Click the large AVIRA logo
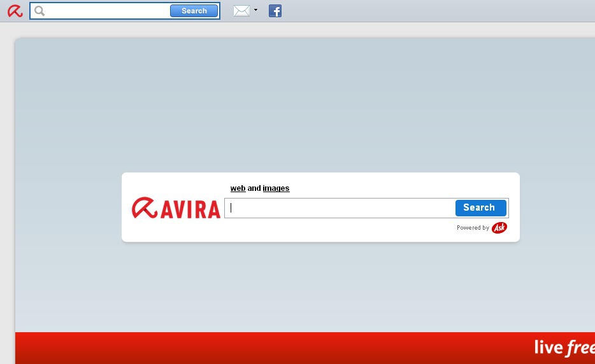 (176, 208)
